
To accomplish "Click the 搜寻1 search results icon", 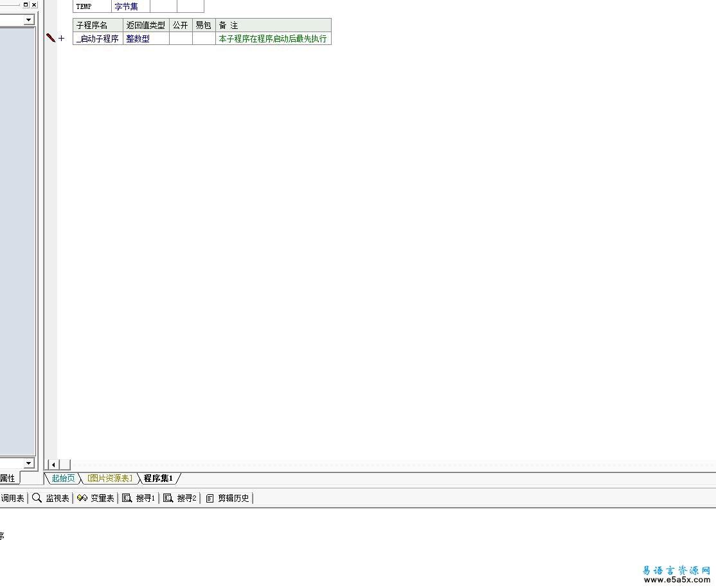I will point(127,498).
